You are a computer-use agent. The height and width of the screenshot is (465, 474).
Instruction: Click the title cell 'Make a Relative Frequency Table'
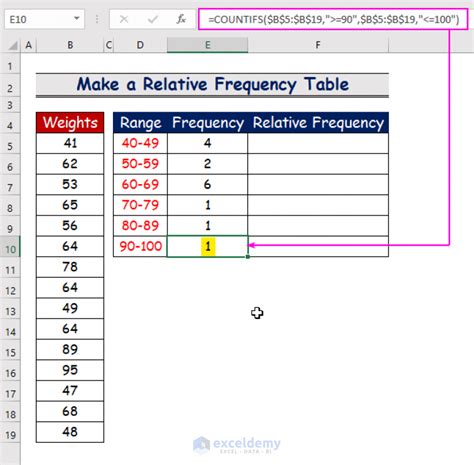212,85
